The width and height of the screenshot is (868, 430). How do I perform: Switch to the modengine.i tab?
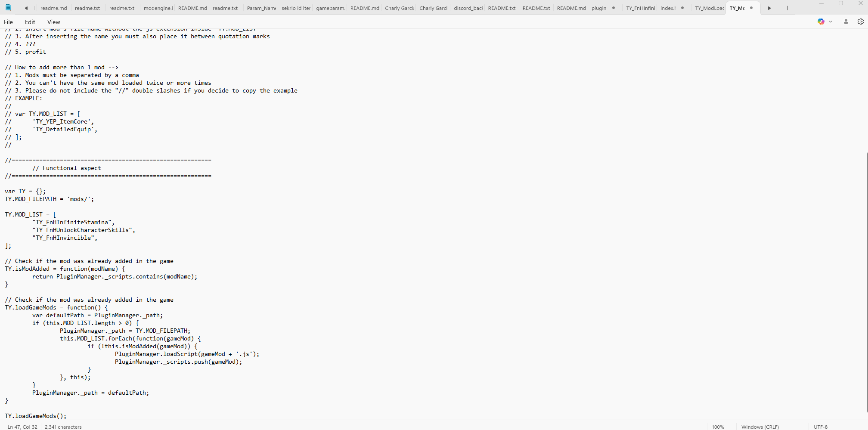[158, 8]
